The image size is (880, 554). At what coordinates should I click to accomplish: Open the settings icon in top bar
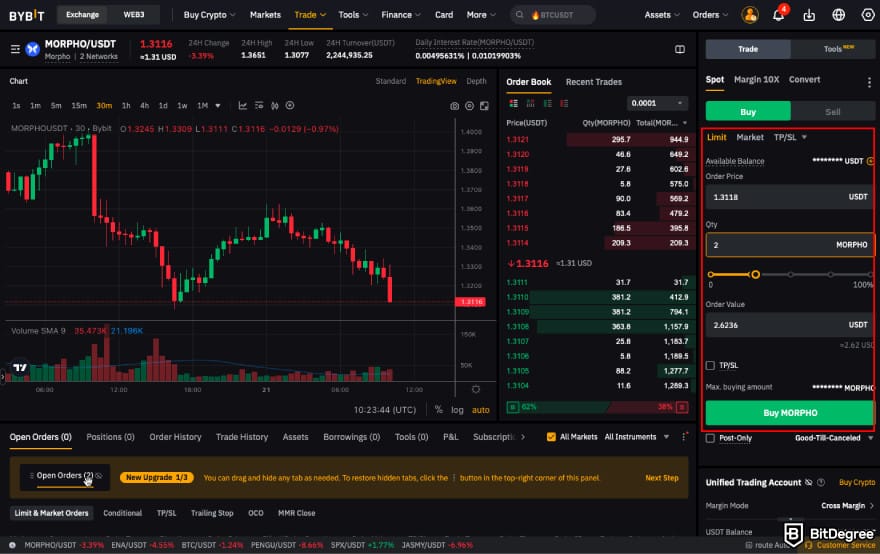coord(868,15)
